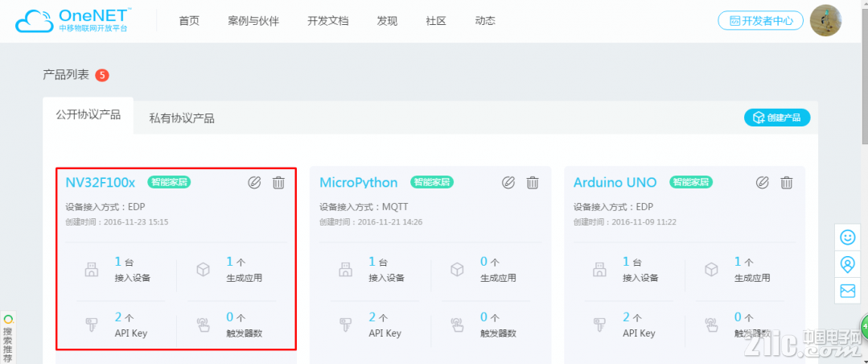Image resolution: width=868 pixels, height=364 pixels.
Task: Click the red product count badge 5
Action: click(x=102, y=75)
